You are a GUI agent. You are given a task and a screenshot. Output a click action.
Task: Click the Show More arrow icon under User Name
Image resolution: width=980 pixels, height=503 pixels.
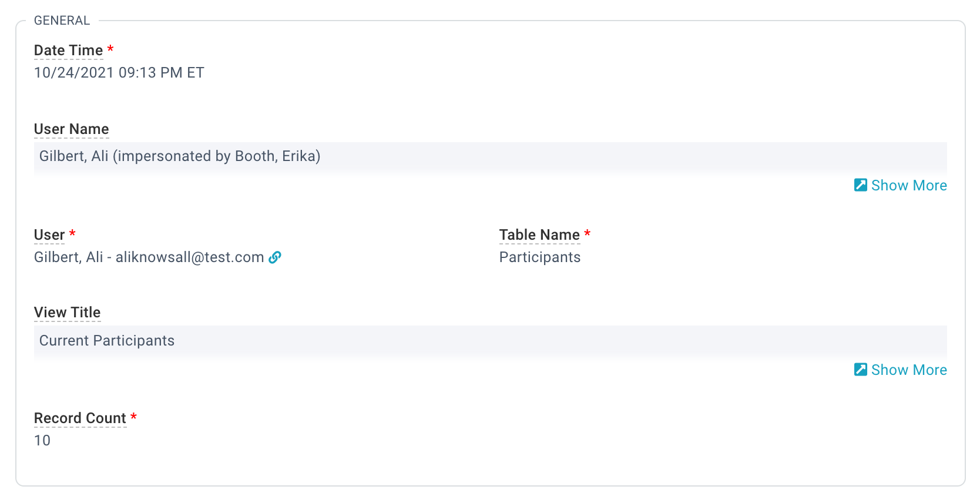(860, 185)
